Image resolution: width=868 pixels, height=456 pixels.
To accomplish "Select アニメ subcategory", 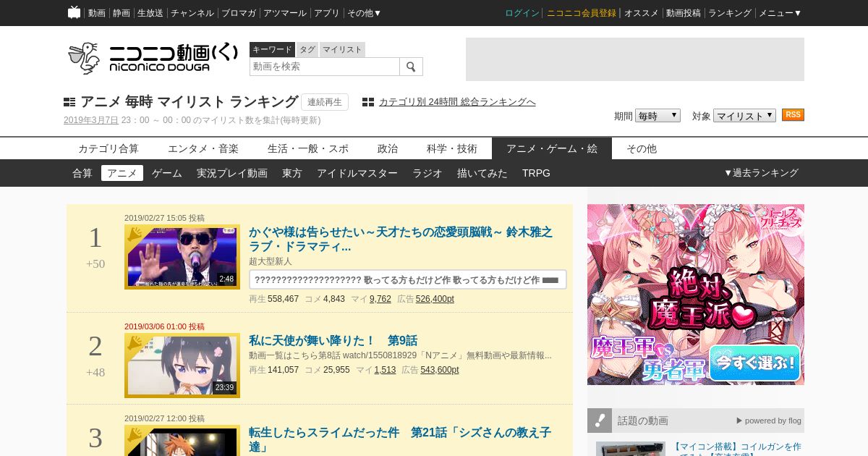I will pos(122,173).
